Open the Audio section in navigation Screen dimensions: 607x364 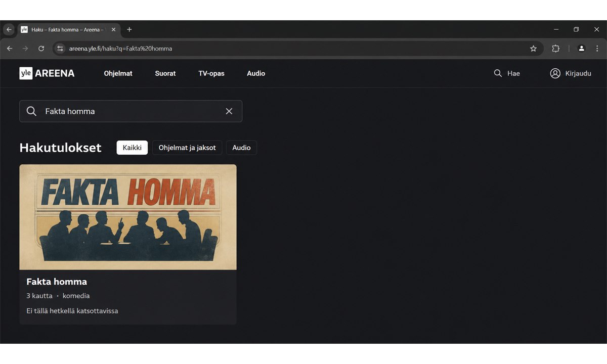[x=256, y=73]
